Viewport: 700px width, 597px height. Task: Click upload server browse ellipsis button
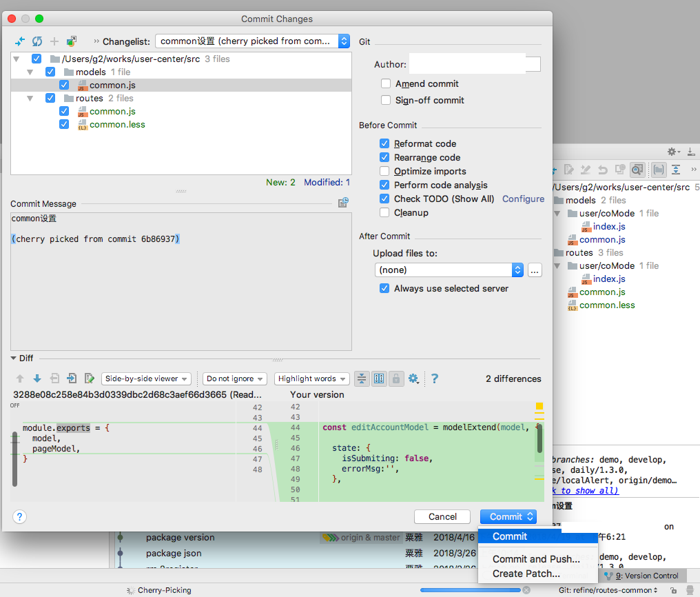click(535, 270)
